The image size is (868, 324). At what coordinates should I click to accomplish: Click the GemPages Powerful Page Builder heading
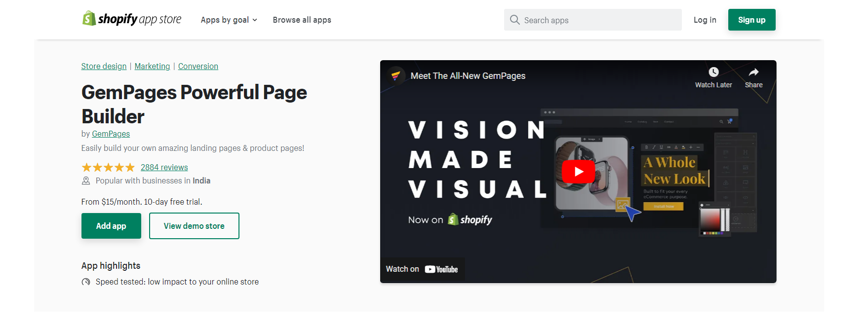pyautogui.click(x=194, y=104)
